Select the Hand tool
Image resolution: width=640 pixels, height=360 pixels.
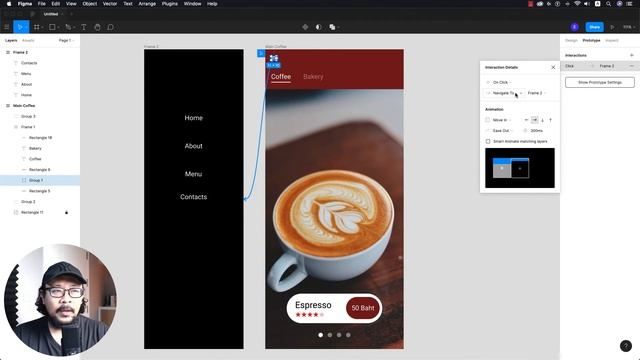pyautogui.click(x=97, y=27)
